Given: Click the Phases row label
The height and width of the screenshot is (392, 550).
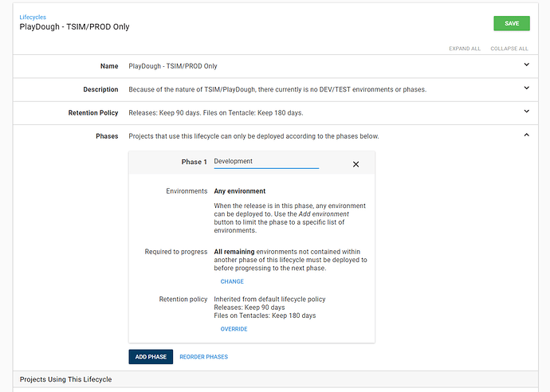Looking at the screenshot, I should [x=106, y=136].
